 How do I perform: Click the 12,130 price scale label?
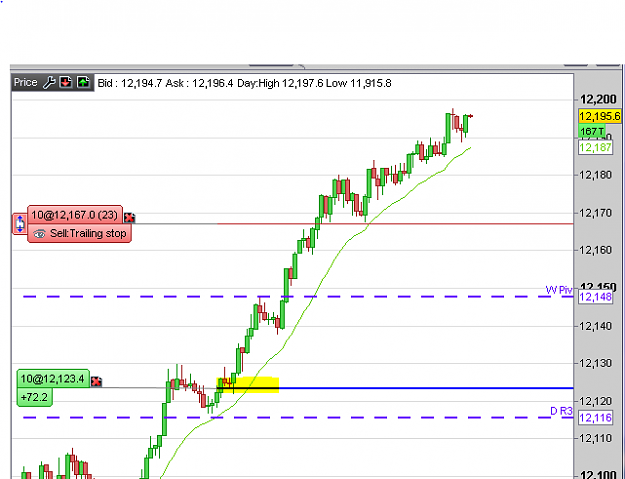(595, 363)
